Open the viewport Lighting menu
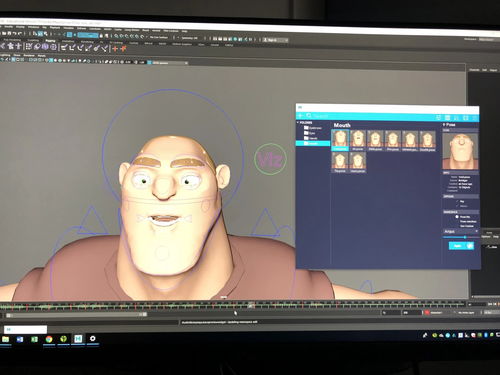The image size is (500, 375). pyautogui.click(x=5, y=55)
